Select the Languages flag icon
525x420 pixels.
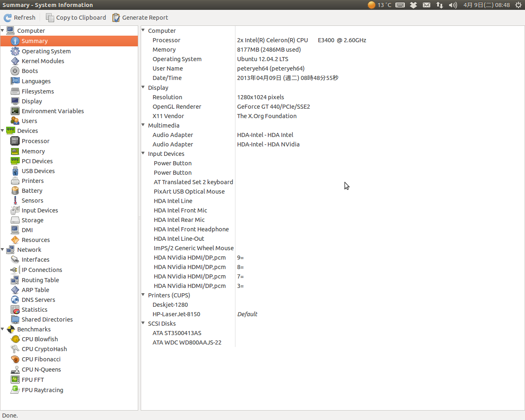pos(15,81)
